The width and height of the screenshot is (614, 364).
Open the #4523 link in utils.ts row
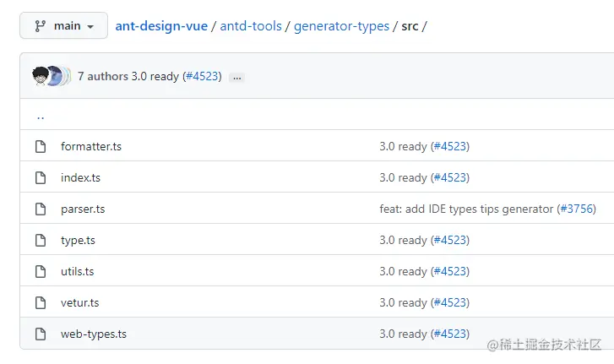(x=450, y=271)
